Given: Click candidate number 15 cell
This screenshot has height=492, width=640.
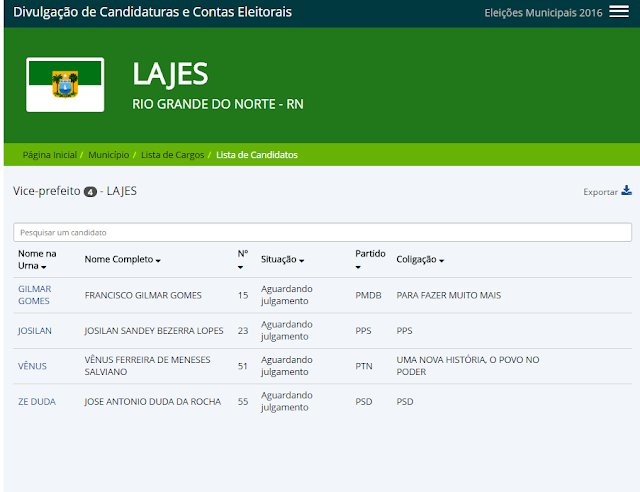Looking at the screenshot, I should (243, 295).
